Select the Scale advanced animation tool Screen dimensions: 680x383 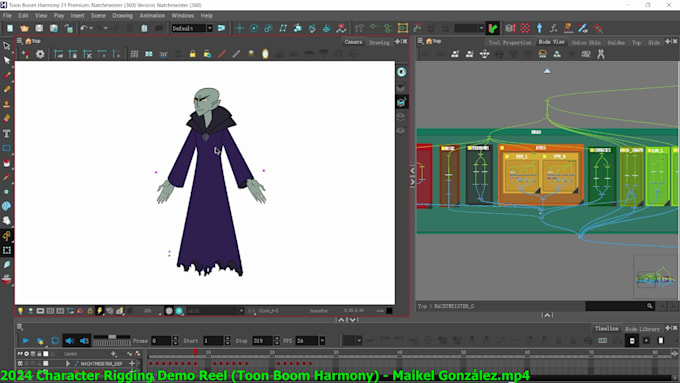[x=268, y=28]
